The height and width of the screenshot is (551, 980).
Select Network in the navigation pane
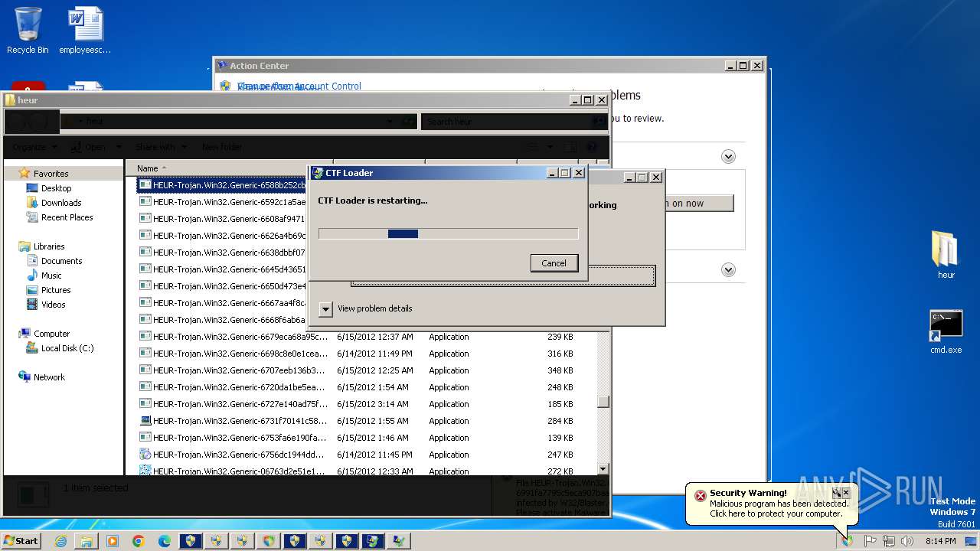[49, 377]
